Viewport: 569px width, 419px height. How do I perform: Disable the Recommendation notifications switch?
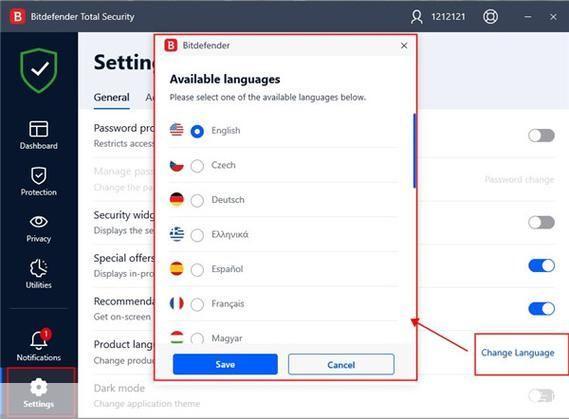541,309
